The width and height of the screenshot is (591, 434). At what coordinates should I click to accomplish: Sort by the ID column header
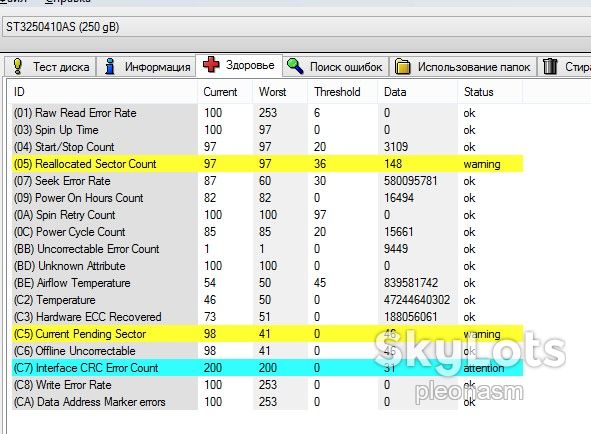(103, 92)
